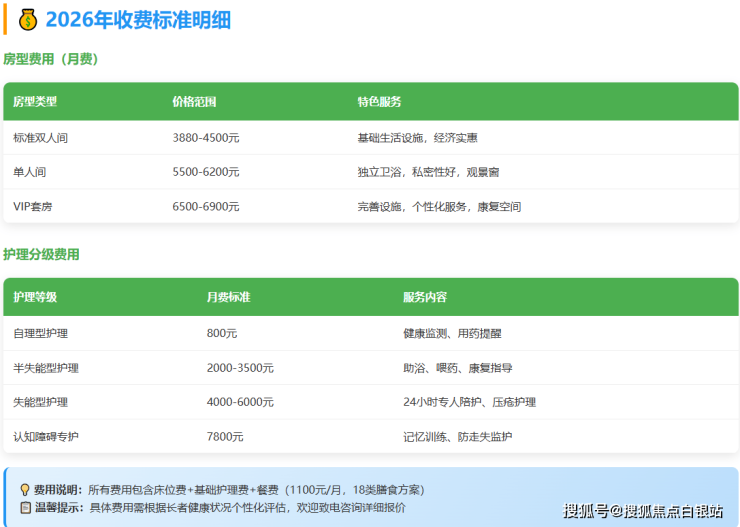Image resolution: width=740 pixels, height=527 pixels.
Task: Select the price 5500-6200元
Action: (x=206, y=172)
